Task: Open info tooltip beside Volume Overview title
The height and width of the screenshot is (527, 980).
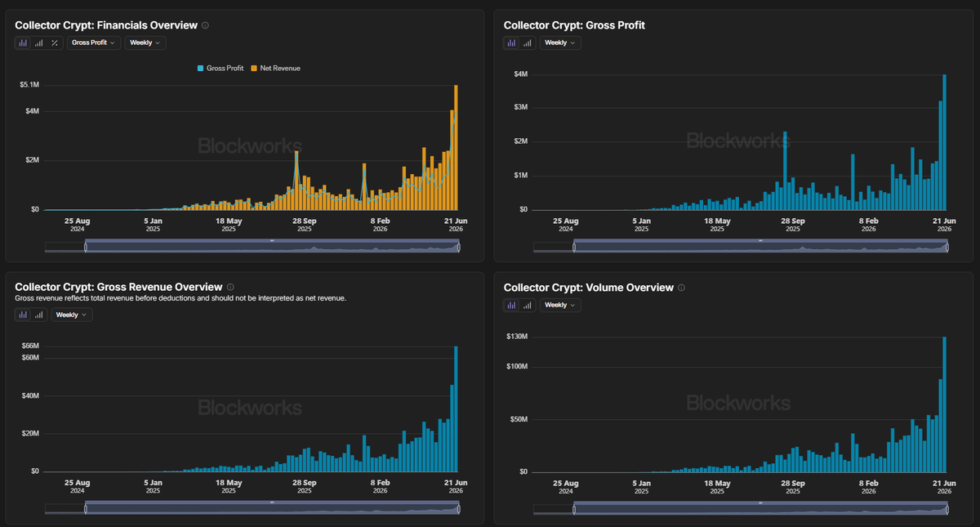Action: click(682, 288)
